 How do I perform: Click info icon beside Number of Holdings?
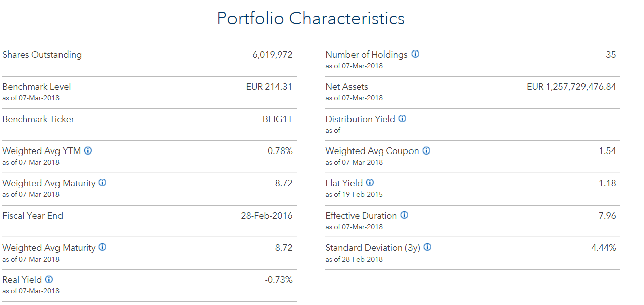(x=415, y=54)
